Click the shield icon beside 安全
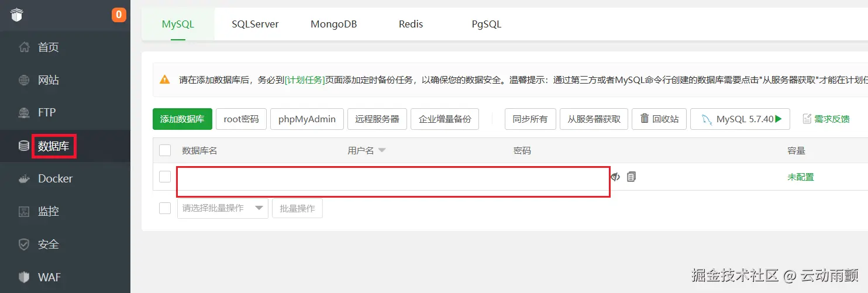 [x=24, y=244]
